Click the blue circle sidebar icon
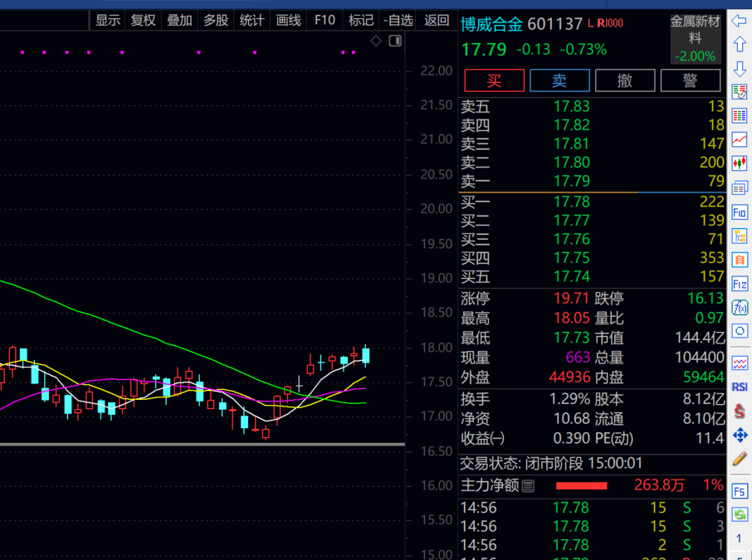This screenshot has width=752, height=560. point(739,331)
